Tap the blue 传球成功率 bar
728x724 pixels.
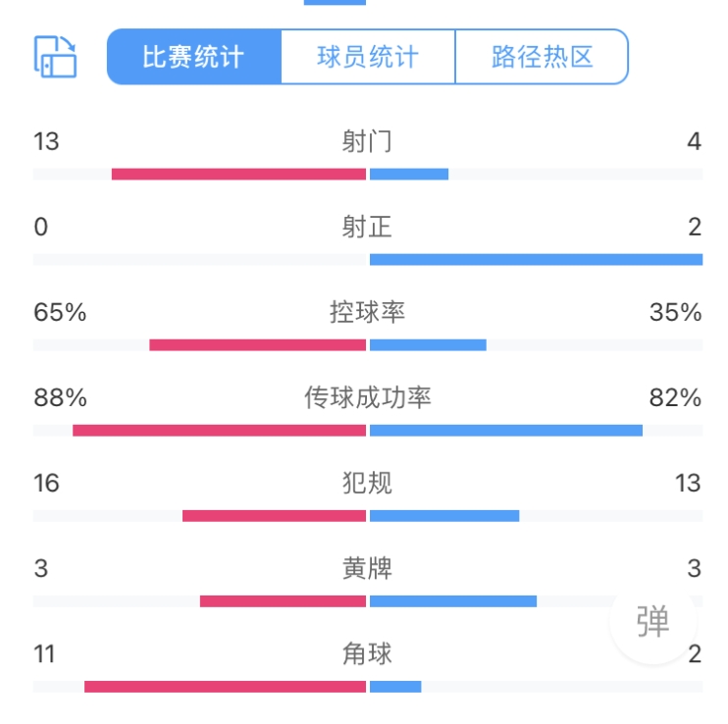(506, 431)
